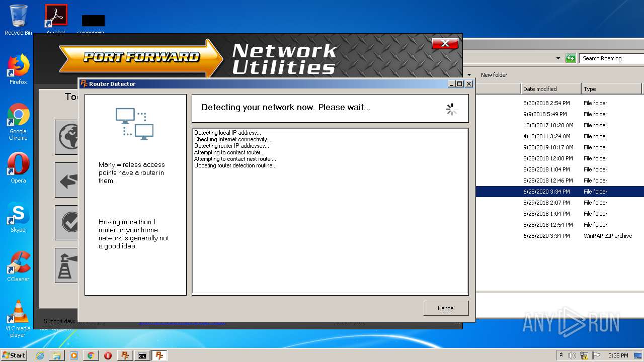Close the Network Utilities window with red X
This screenshot has height=362, width=644.
(445, 43)
